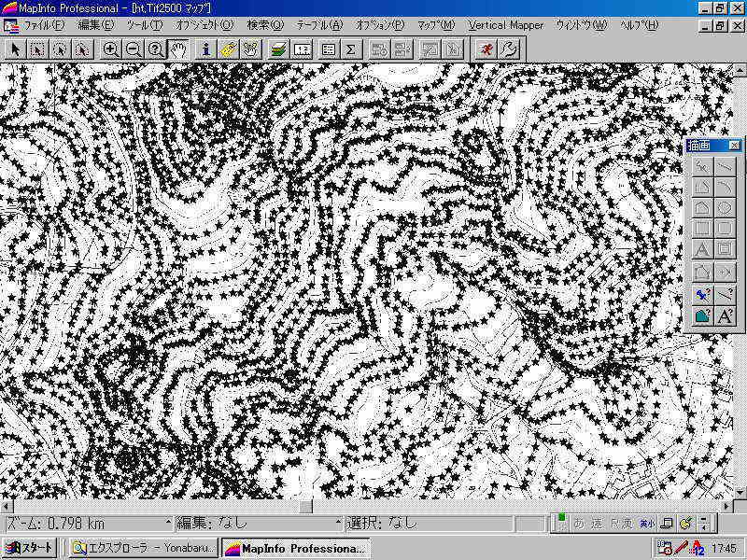Click the Statistics sigma button

click(x=351, y=49)
